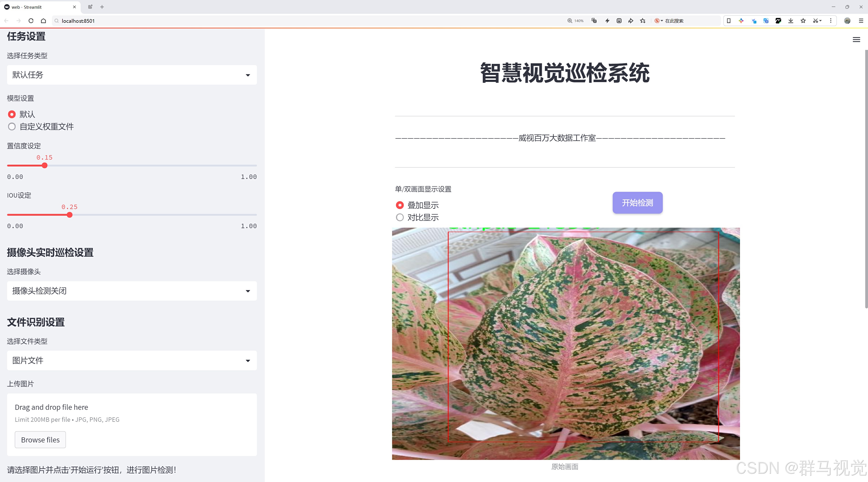The width and height of the screenshot is (868, 482).
Task: Click the share arrow icon in address bar
Action: click(x=630, y=21)
